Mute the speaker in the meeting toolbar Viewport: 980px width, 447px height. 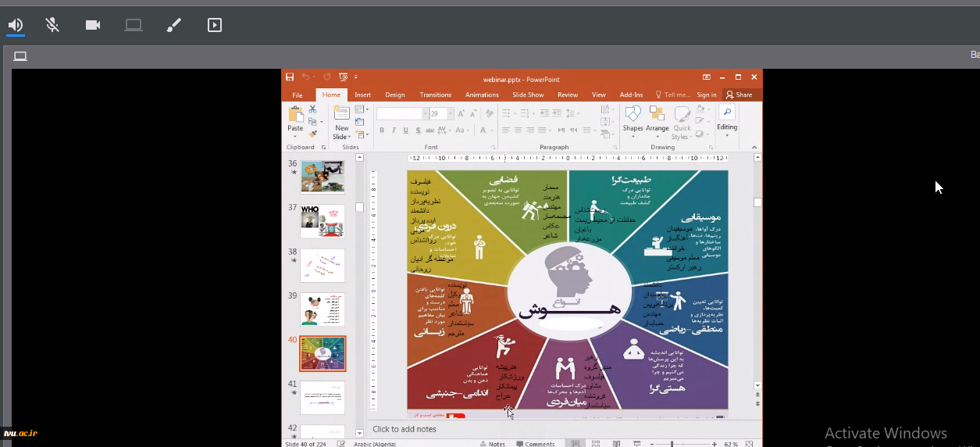pos(15,25)
